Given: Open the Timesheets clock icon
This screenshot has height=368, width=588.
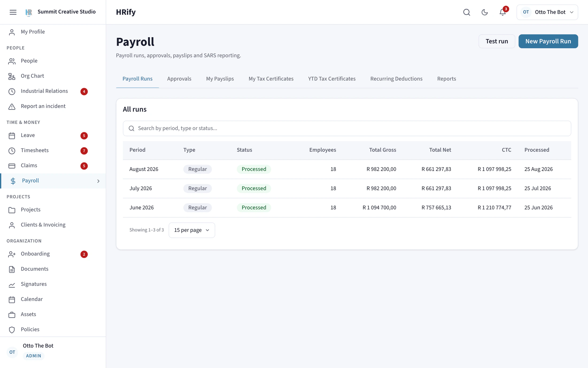Looking at the screenshot, I should coord(12,150).
